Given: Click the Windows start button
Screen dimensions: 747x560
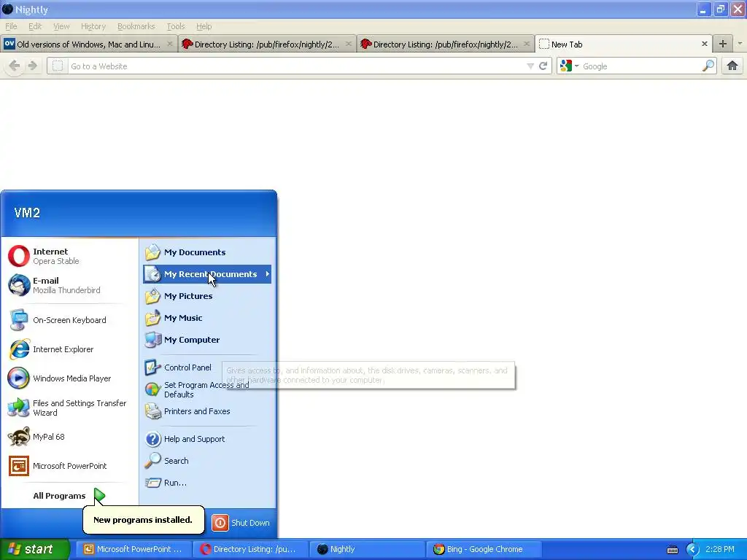Looking at the screenshot, I should (x=34, y=550).
